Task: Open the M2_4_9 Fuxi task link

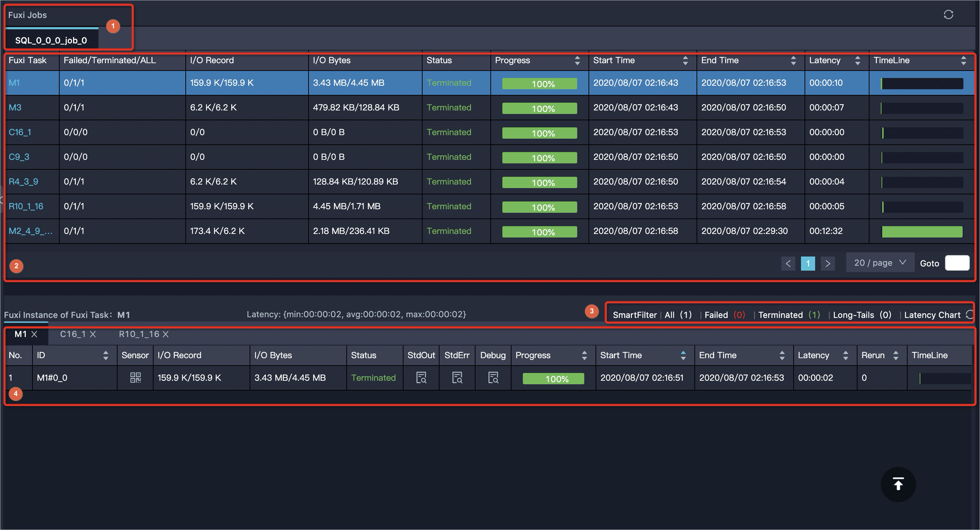Action: click(x=30, y=231)
